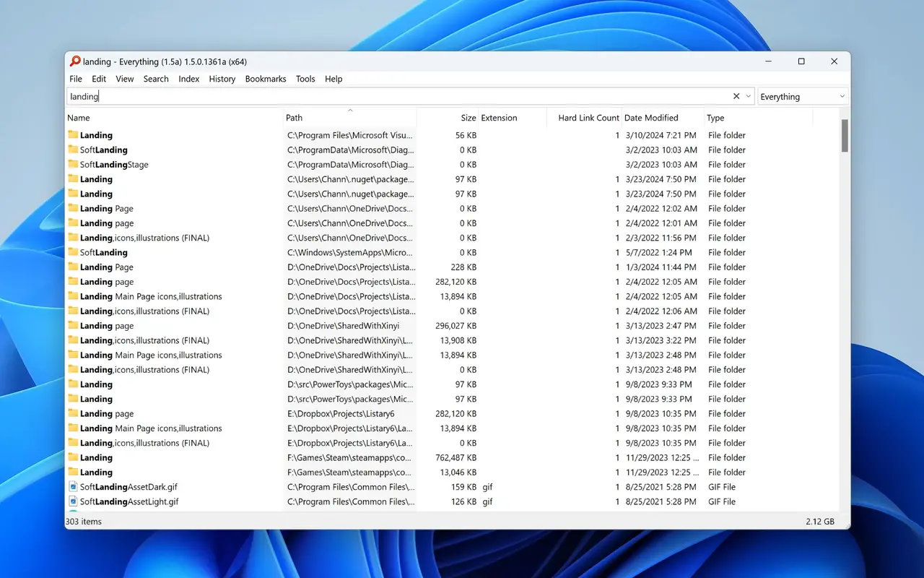The height and width of the screenshot is (578, 924).
Task: Sort by the Date Modified column header
Action: tap(651, 118)
